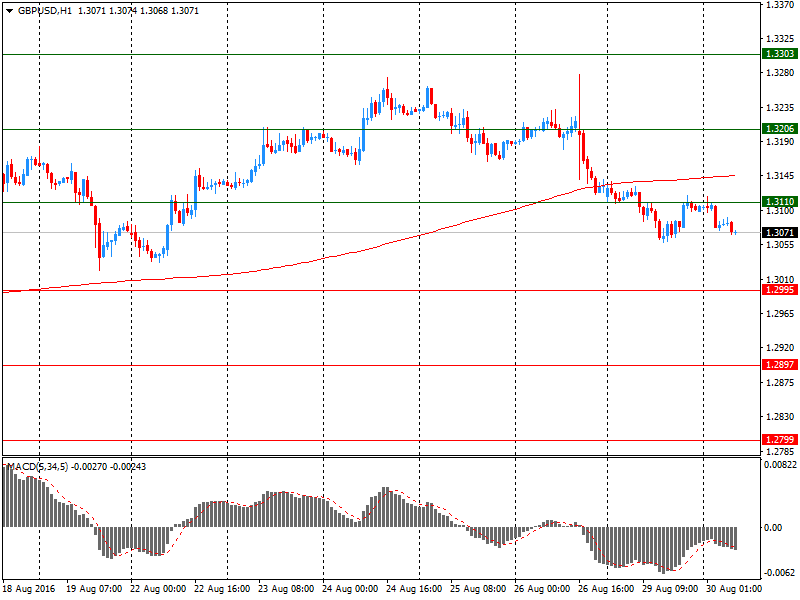Click the 26 Aug 00:00 time label
The width and height of the screenshot is (800, 600).
click(542, 589)
